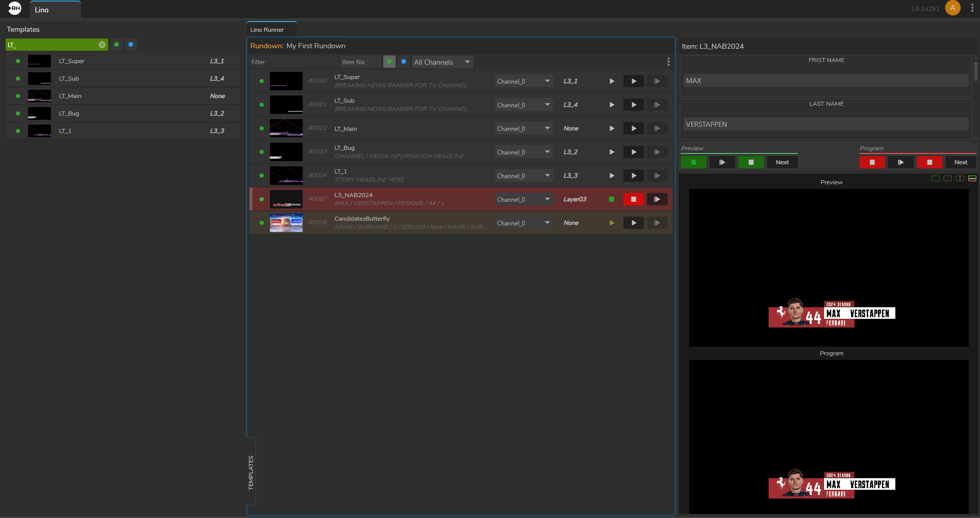Toggle the blue status filter in rundown
The height and width of the screenshot is (518, 980).
[404, 62]
